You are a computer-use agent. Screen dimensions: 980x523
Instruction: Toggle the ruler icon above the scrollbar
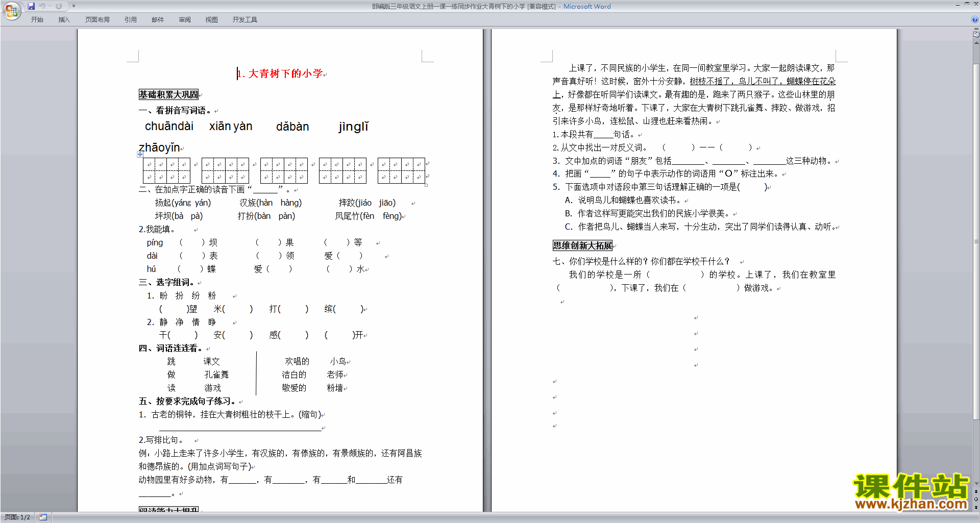click(976, 34)
